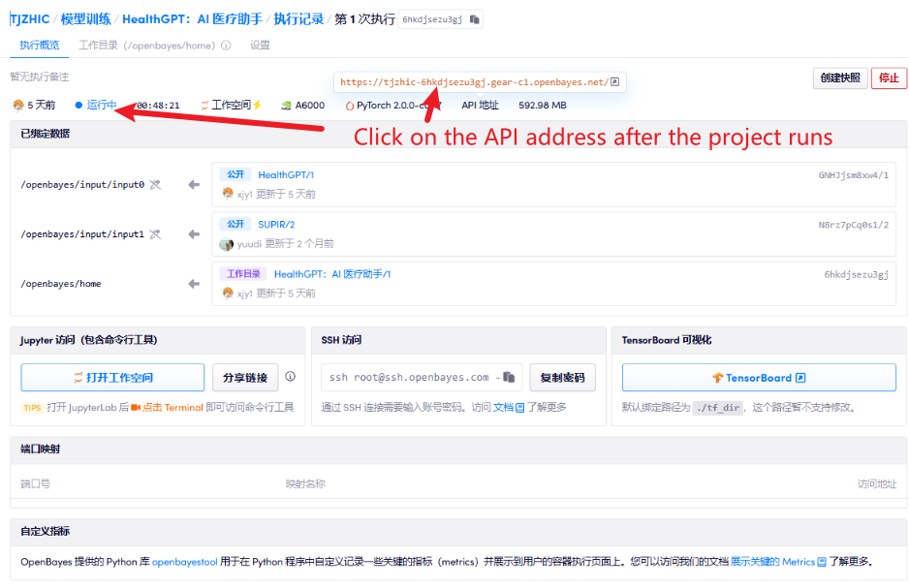Click the 创建快照 button
909x588 pixels.
[x=839, y=78]
